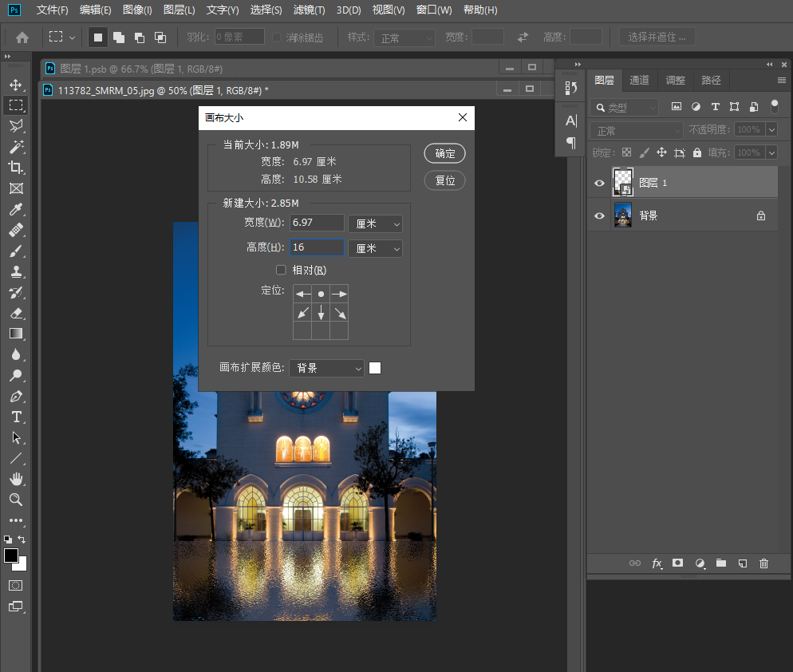The image size is (793, 672).
Task: Enable lock image pixels
Action: (x=644, y=152)
